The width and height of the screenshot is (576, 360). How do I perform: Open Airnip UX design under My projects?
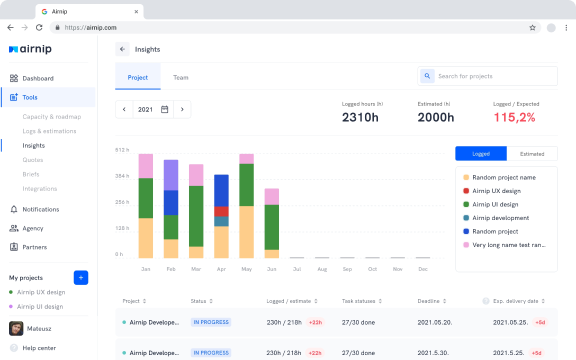pos(41,292)
